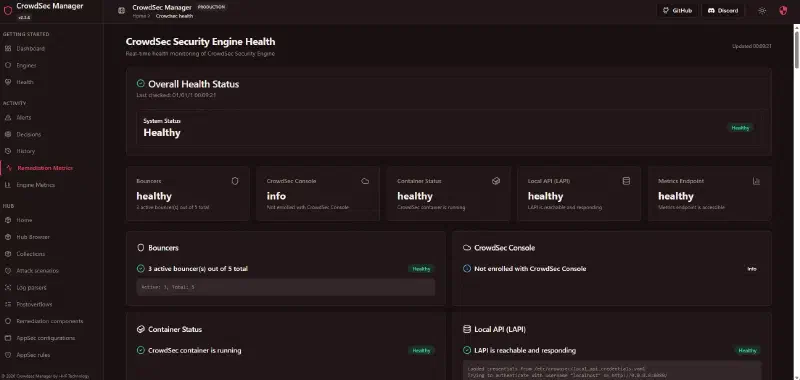
Task: Click the Engine Metrics chart icon
Action: coord(8,185)
